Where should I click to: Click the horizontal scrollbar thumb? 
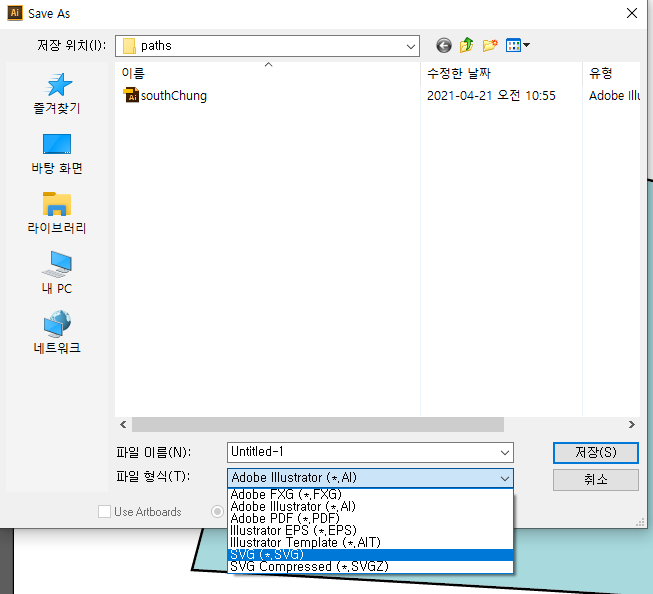(x=318, y=424)
